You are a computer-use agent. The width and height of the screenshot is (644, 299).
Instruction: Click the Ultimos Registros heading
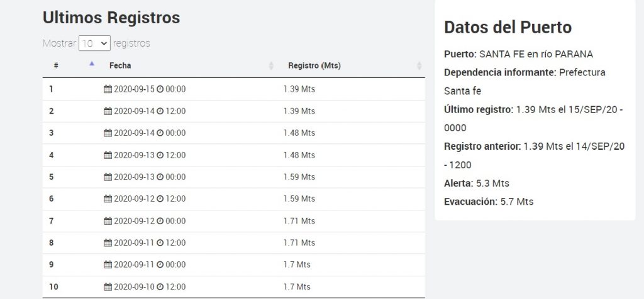pyautogui.click(x=111, y=18)
